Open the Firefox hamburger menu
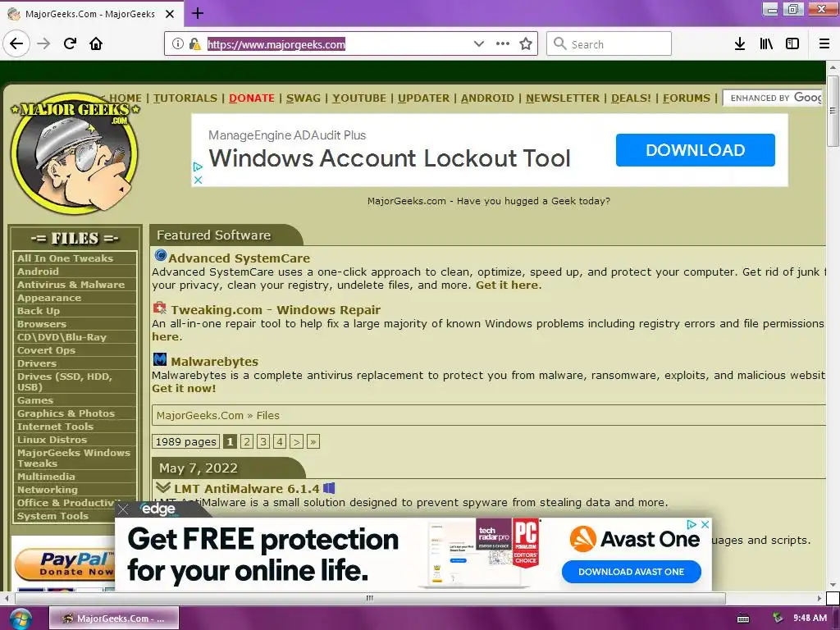 coord(824,43)
